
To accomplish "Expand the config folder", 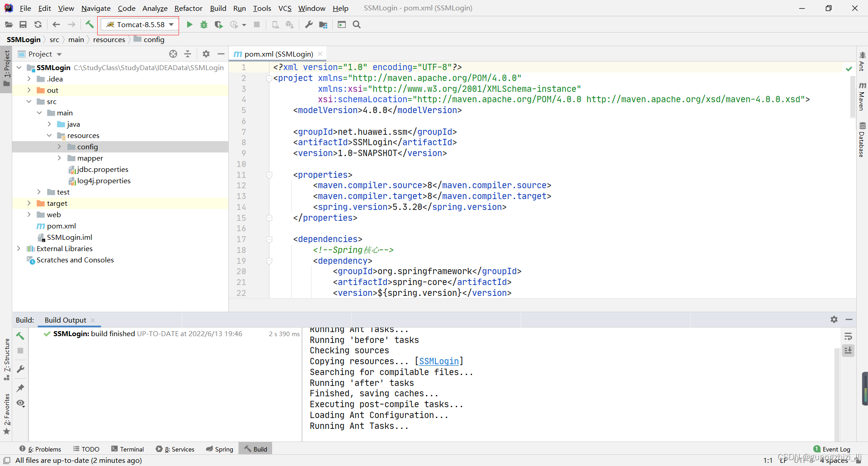I will coord(59,147).
